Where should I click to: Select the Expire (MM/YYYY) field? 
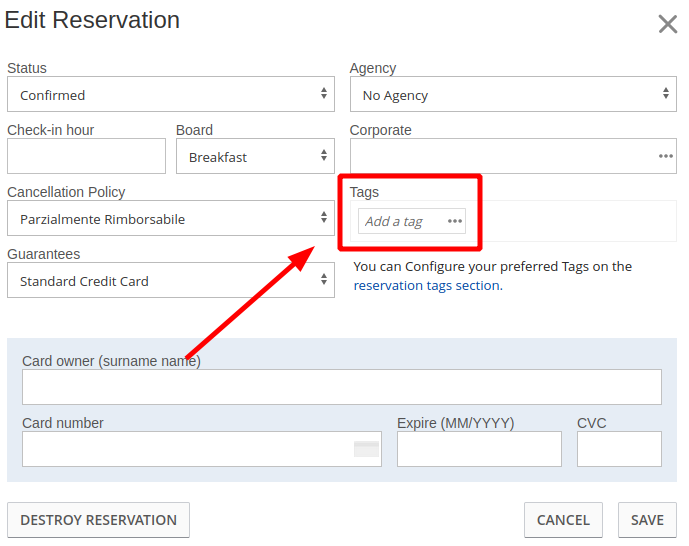tap(479, 449)
